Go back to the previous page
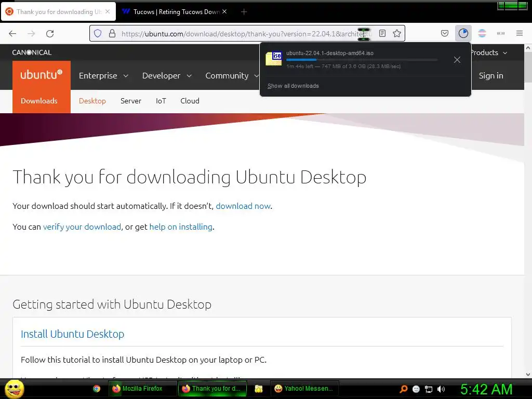 click(12, 34)
